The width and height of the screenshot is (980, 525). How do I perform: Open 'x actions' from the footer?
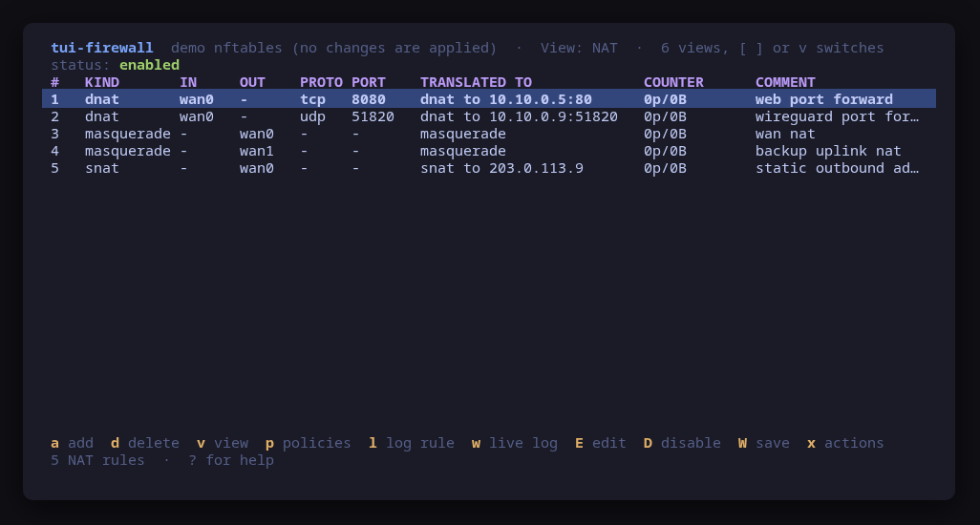point(845,443)
